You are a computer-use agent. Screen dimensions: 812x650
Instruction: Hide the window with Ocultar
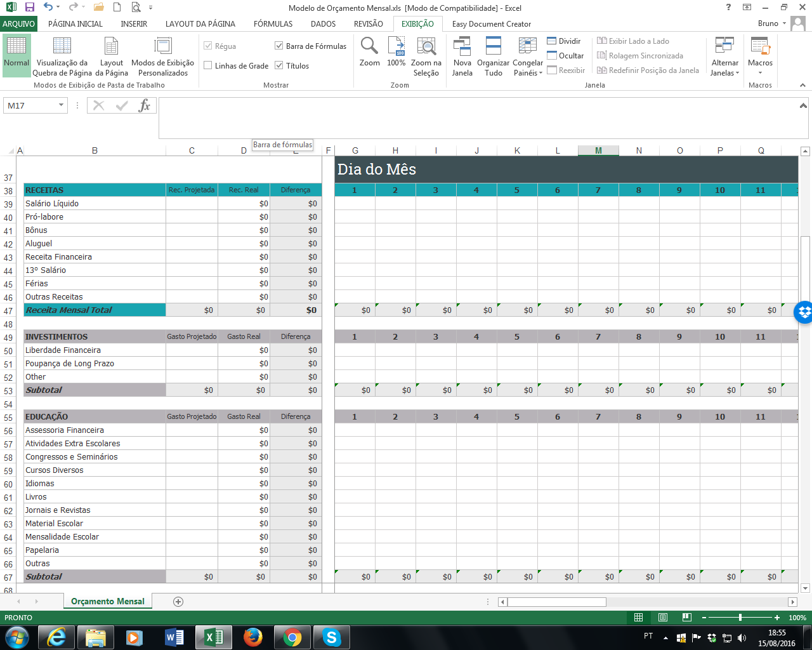point(565,56)
